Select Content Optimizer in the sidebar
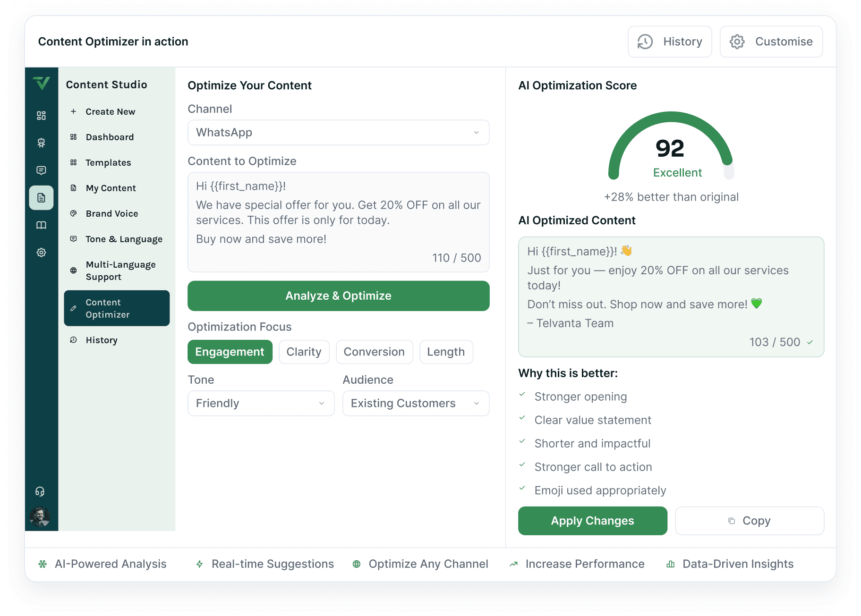The width and height of the screenshot is (861, 616). coord(117,308)
